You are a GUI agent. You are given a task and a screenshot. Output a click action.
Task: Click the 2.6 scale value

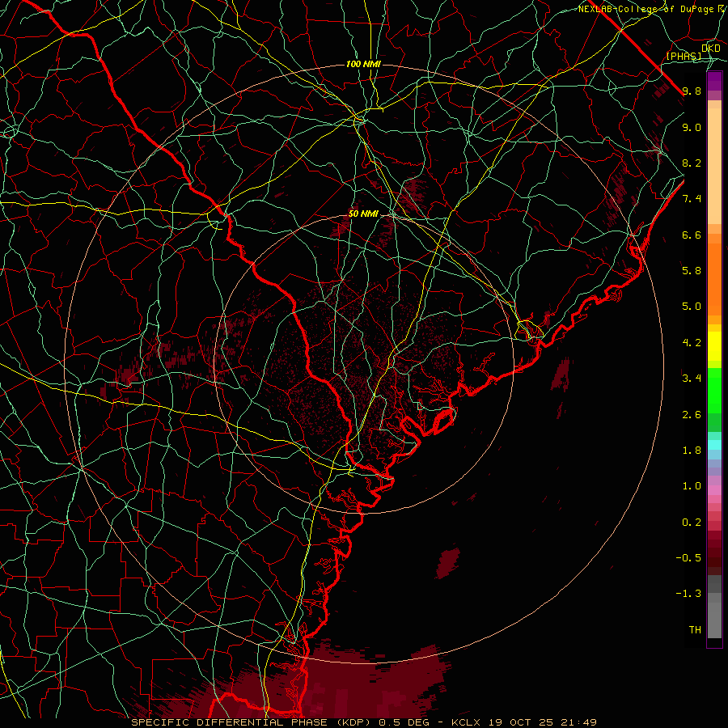(x=692, y=415)
